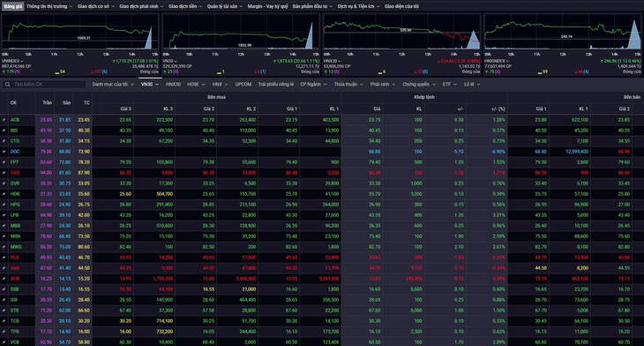Open Dịch vụ & Tiện ích menu

358,6
